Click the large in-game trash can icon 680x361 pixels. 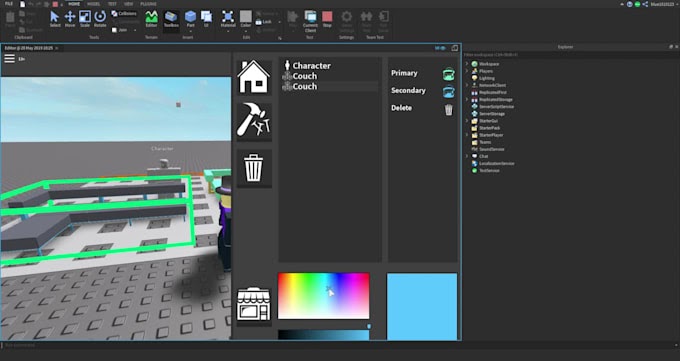point(254,167)
